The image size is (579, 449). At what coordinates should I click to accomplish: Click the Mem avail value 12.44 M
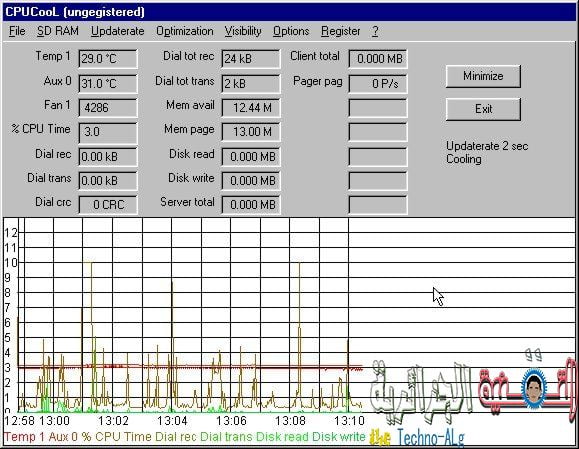click(251, 108)
